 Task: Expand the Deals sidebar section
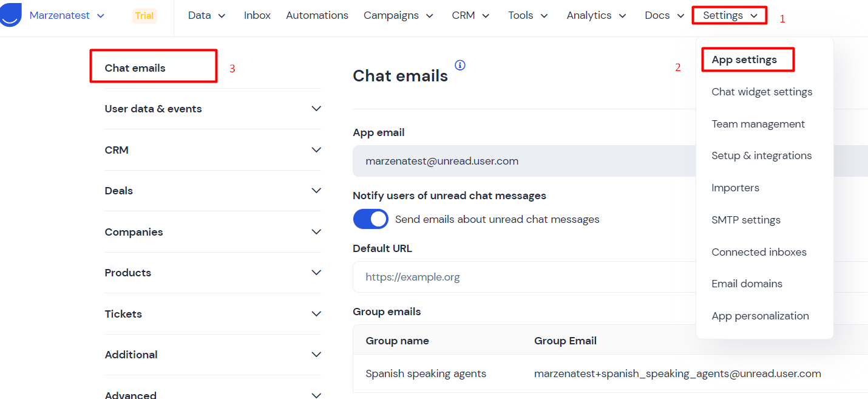click(212, 191)
